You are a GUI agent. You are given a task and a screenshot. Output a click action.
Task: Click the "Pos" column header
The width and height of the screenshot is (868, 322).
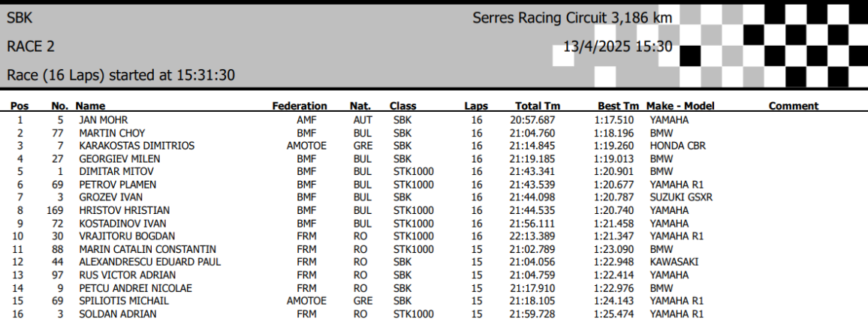tap(20, 107)
